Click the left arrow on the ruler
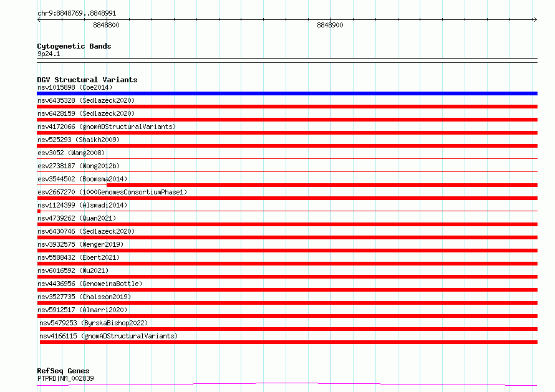The image size is (555, 392). tap(39, 20)
